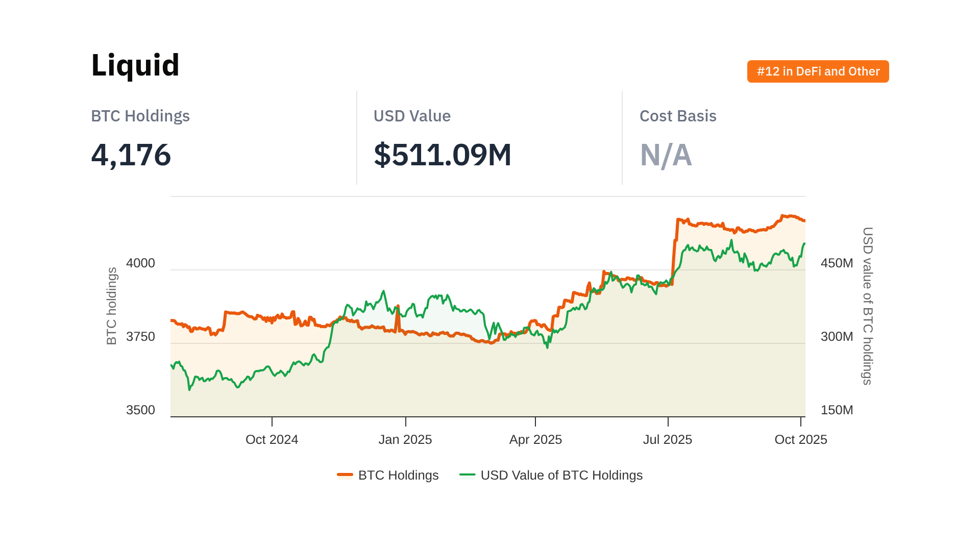980x551 pixels.
Task: Click the BTC holdings vertical axis title
Action: point(112,306)
